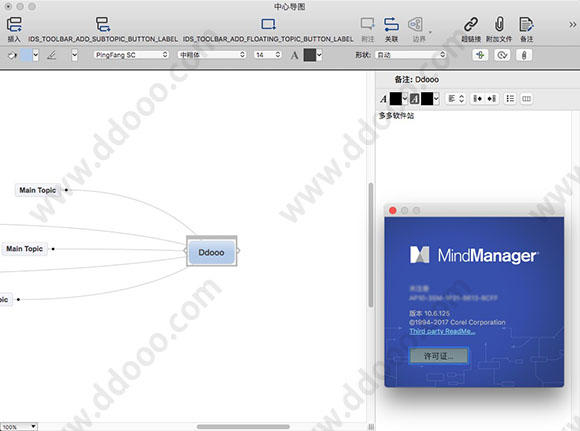The height and width of the screenshot is (431, 580).
Task: Click the fill color paint bucket icon
Action: (12, 55)
